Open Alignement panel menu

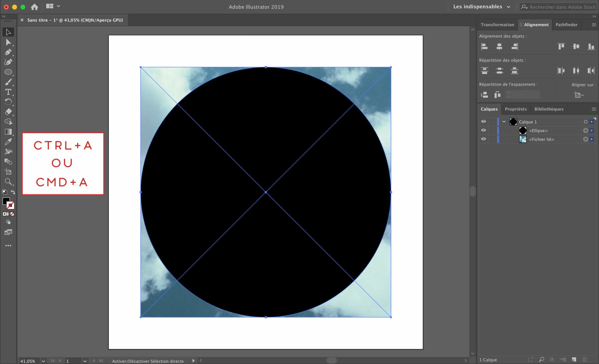[x=594, y=25]
